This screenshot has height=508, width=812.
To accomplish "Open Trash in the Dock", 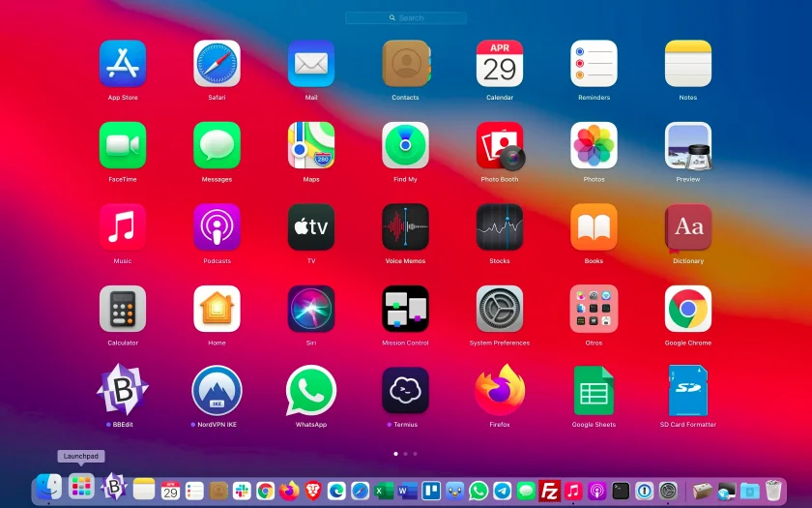I will [x=773, y=490].
